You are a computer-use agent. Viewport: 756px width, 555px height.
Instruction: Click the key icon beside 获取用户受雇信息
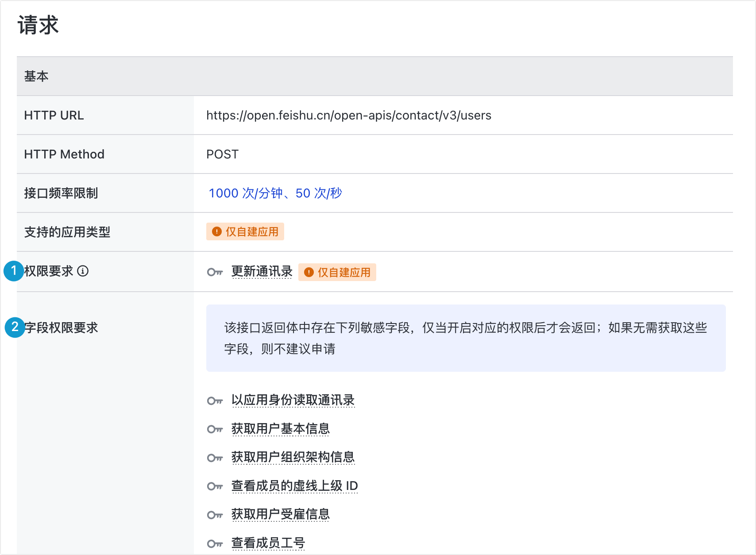(215, 515)
